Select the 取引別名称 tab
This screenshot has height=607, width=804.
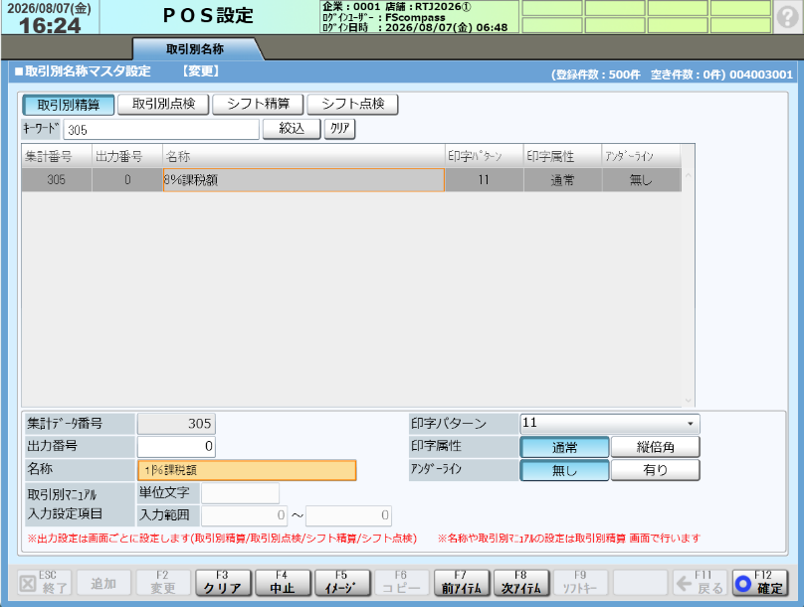[x=195, y=49]
